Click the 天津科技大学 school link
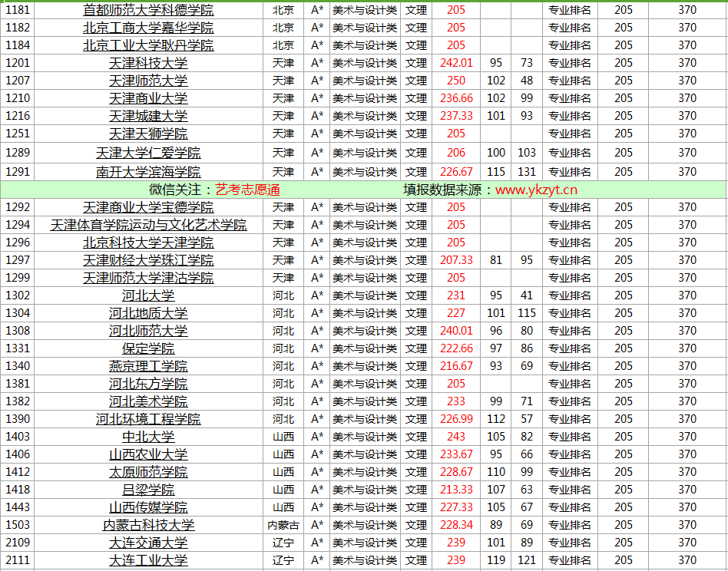Screen dimensions: 728x571 [x=148, y=63]
